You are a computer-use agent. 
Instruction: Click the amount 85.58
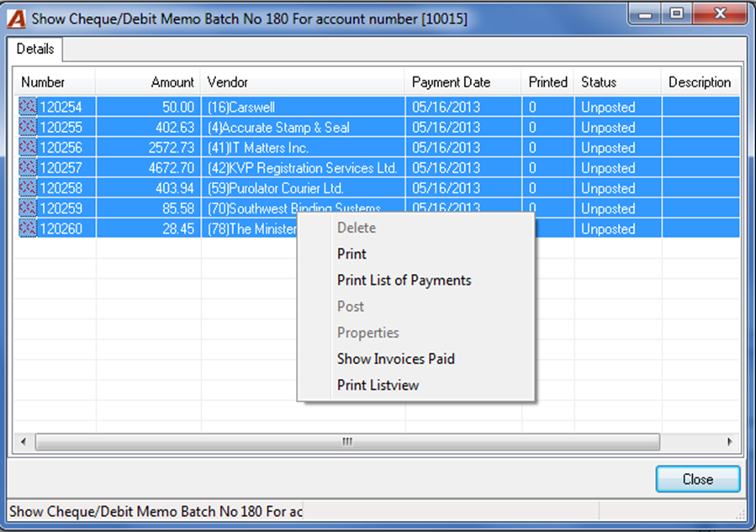tap(178, 208)
